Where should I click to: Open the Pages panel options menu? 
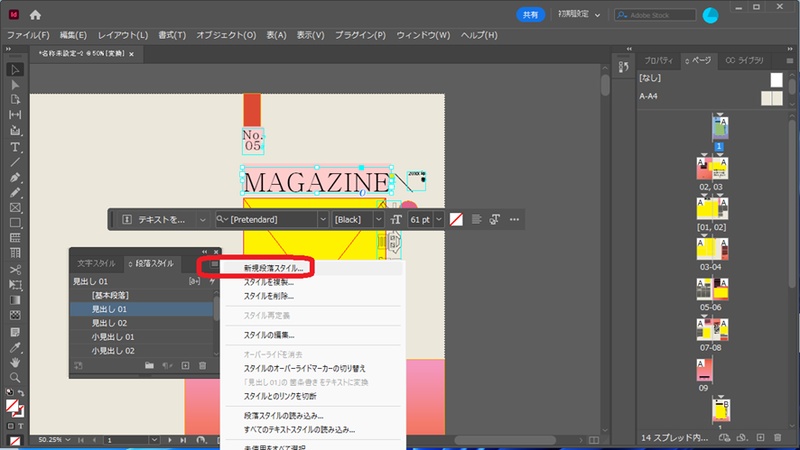tap(789, 61)
